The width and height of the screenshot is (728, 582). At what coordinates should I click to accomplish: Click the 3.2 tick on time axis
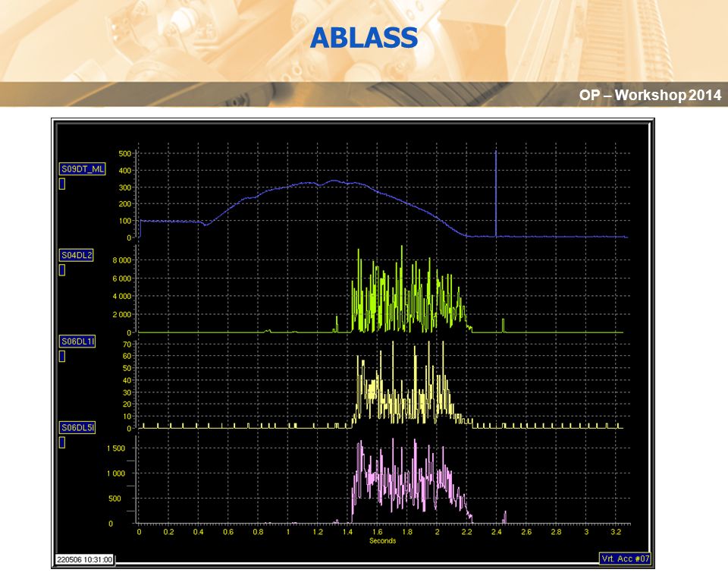(x=616, y=532)
